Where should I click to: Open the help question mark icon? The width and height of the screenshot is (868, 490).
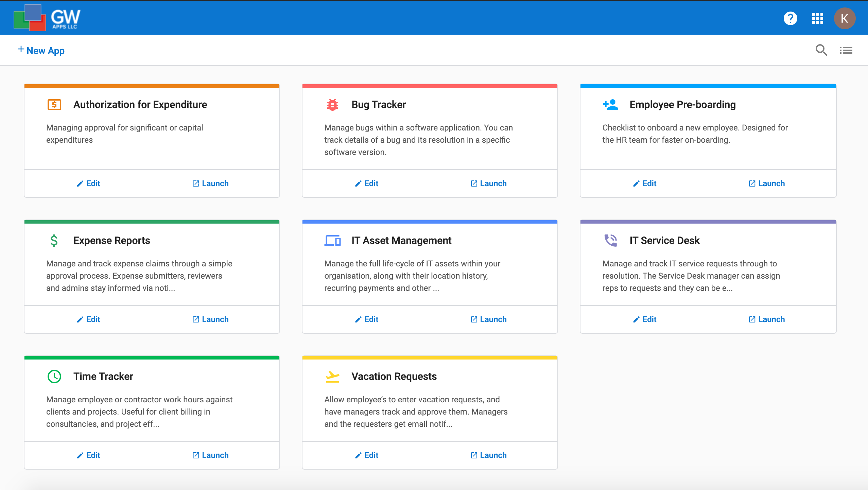coord(790,18)
